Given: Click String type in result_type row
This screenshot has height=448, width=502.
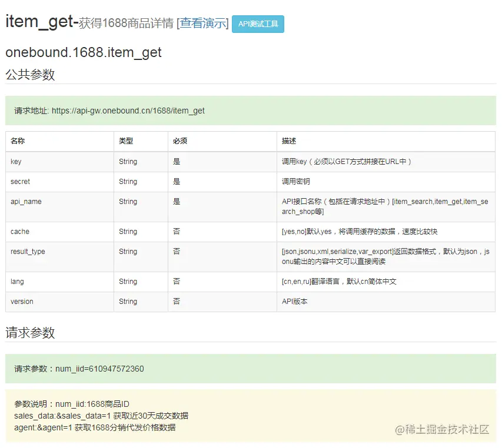Looking at the screenshot, I should [x=128, y=252].
